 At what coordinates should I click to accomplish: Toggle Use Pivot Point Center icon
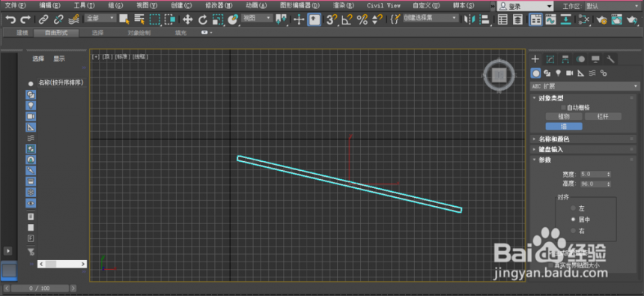(282, 19)
